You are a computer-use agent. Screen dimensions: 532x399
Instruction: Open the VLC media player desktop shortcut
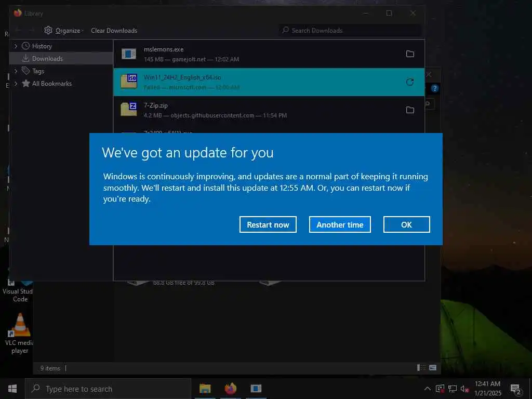(19, 334)
